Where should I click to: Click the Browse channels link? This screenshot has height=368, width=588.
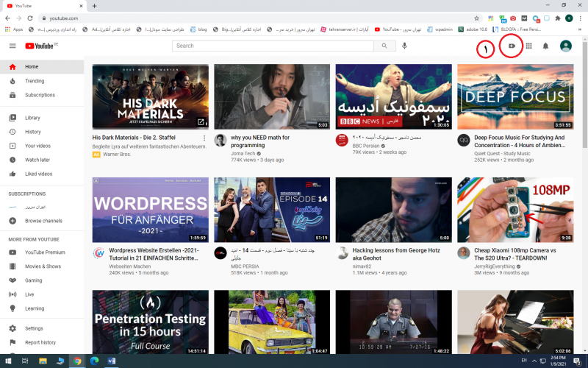click(43, 221)
